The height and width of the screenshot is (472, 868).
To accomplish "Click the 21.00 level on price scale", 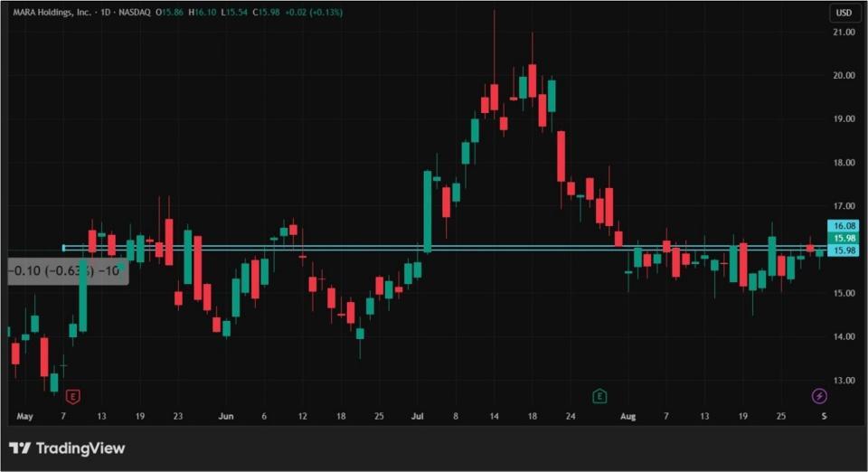I will 843,33.
